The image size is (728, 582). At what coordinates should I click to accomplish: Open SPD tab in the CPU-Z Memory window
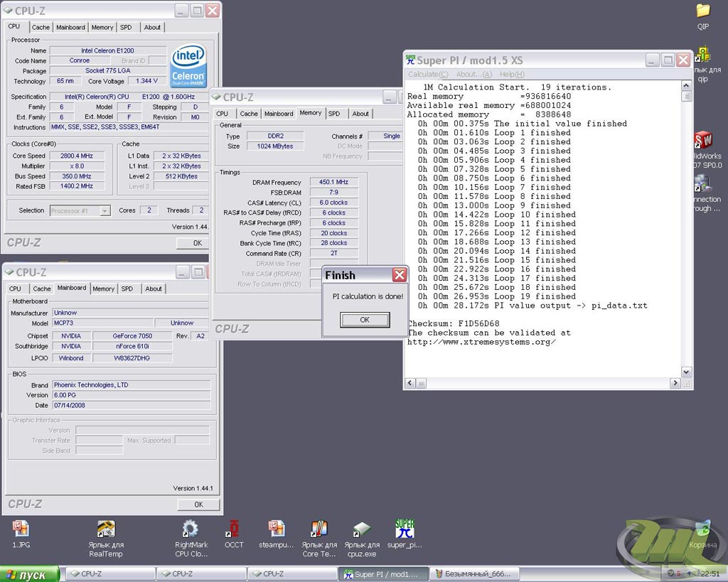[334, 114]
